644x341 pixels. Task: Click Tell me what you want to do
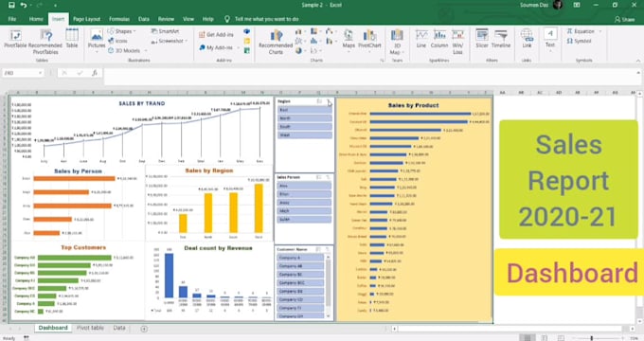tap(266, 19)
